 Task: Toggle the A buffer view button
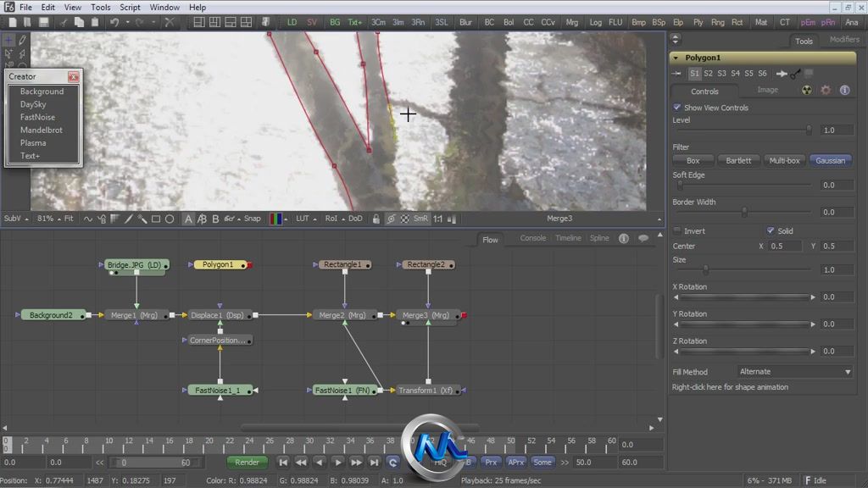pyautogui.click(x=188, y=219)
